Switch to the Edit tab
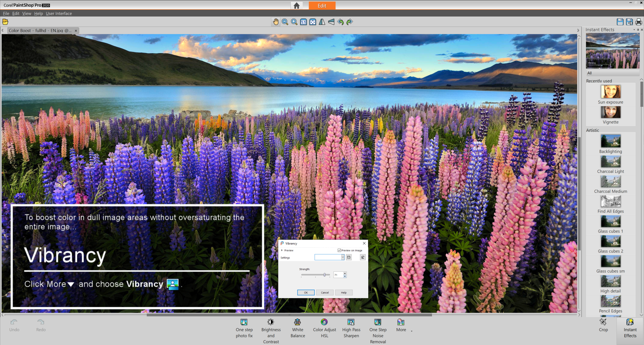This screenshot has height=345, width=644. [322, 5]
